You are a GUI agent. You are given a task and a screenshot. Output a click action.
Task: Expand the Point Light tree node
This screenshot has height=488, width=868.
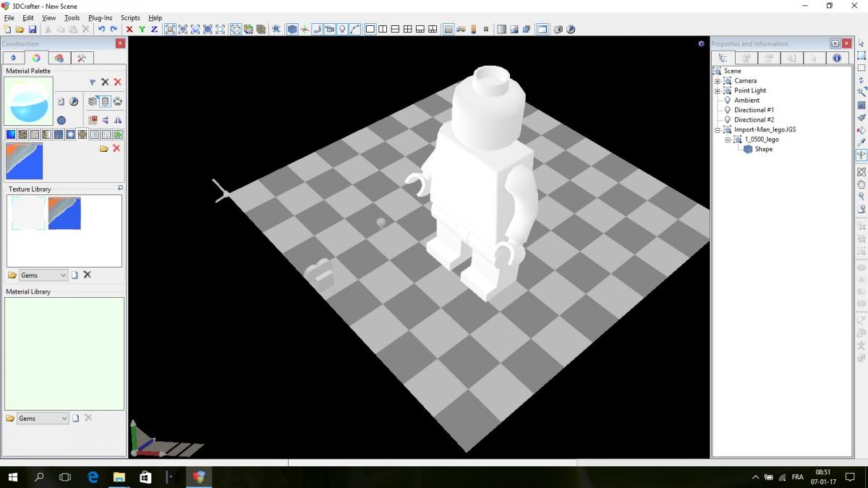[x=718, y=90]
